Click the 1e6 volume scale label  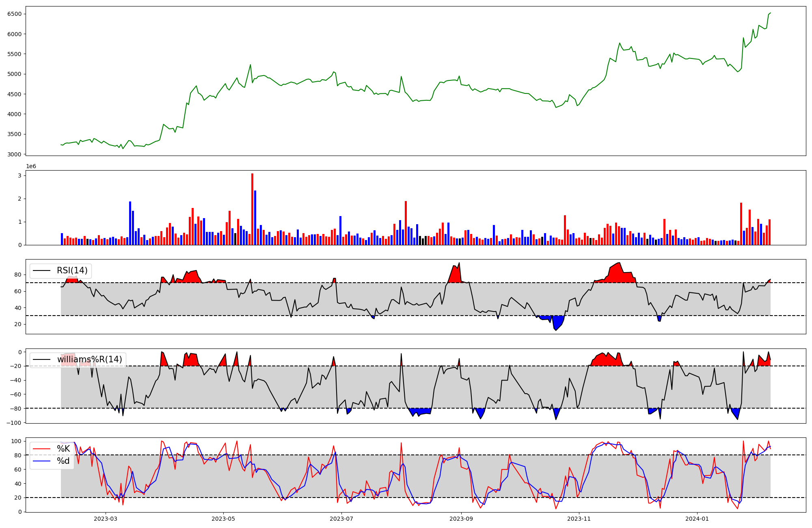point(31,167)
